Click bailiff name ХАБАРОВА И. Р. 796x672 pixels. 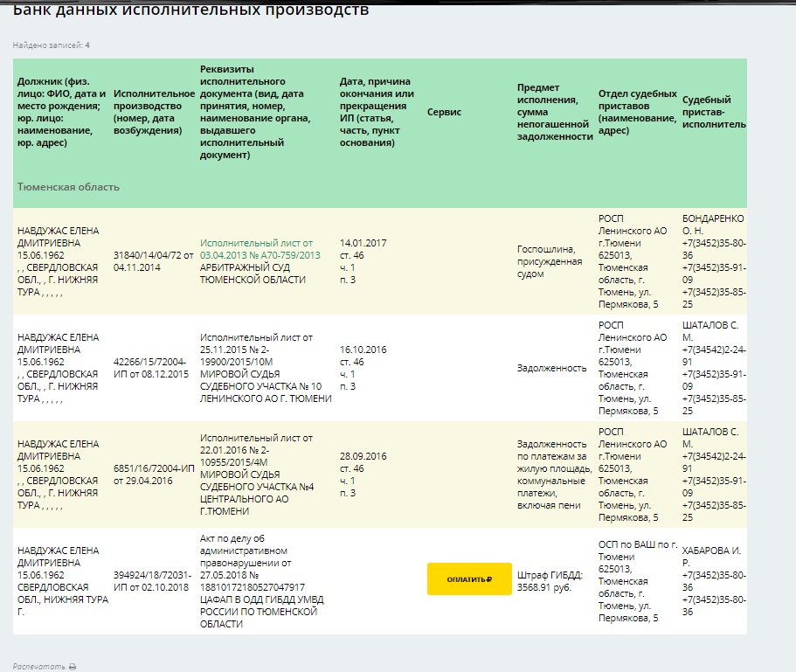[x=711, y=557]
